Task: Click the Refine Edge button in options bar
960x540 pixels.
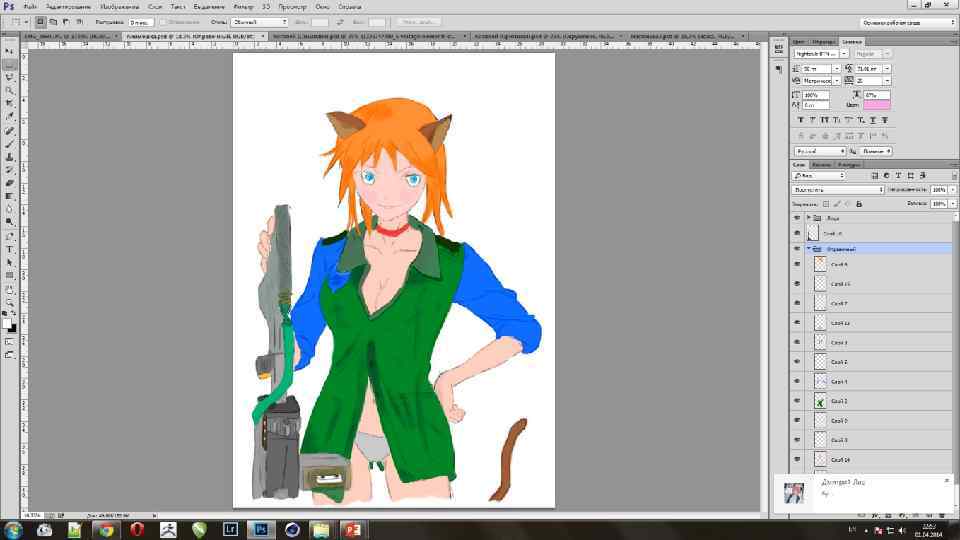Action: click(419, 22)
